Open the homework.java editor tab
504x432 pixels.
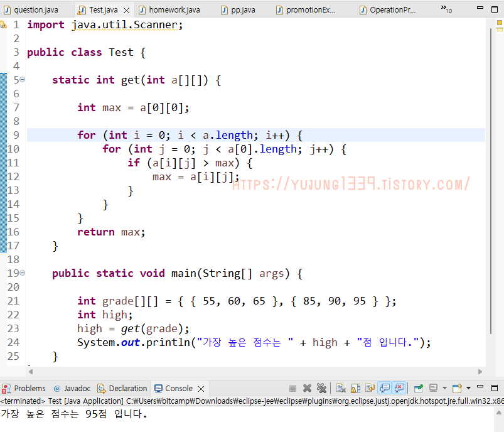[169, 10]
